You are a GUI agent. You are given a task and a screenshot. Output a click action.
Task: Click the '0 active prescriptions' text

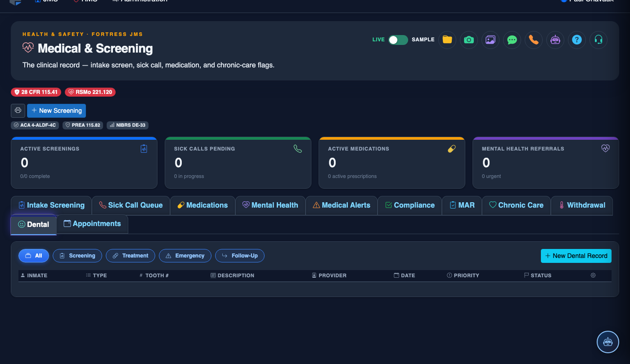click(352, 176)
